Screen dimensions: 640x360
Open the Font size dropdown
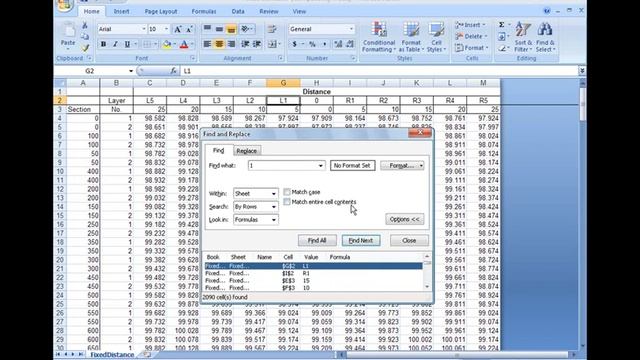[x=166, y=29]
